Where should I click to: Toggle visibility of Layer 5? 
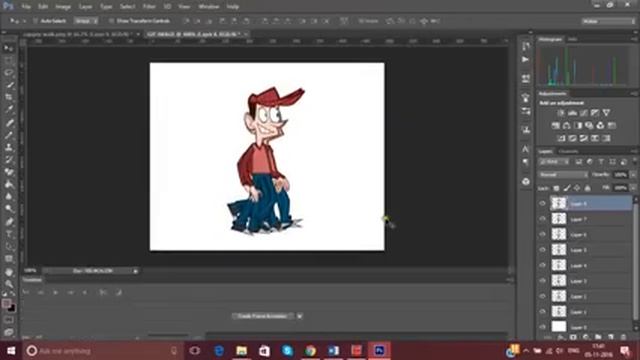point(542,250)
